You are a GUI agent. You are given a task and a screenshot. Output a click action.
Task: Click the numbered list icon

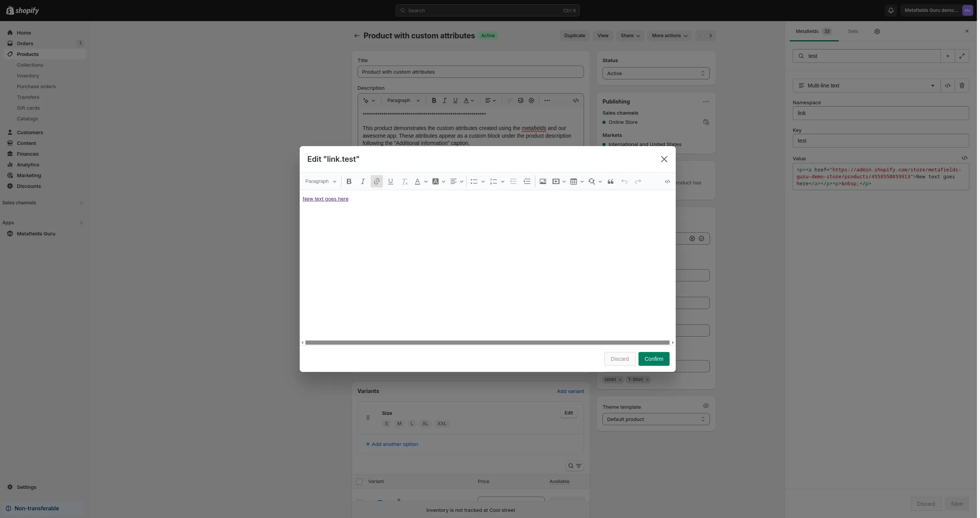[x=493, y=181]
